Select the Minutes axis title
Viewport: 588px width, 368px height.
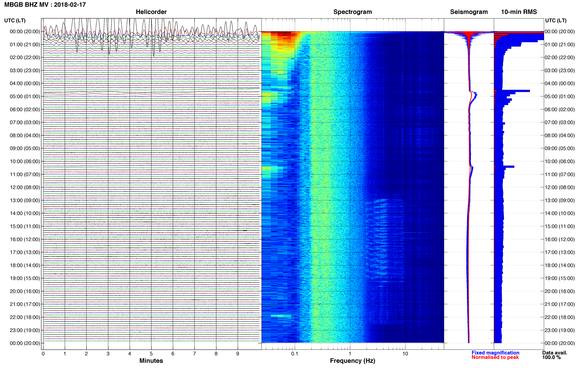(x=151, y=361)
